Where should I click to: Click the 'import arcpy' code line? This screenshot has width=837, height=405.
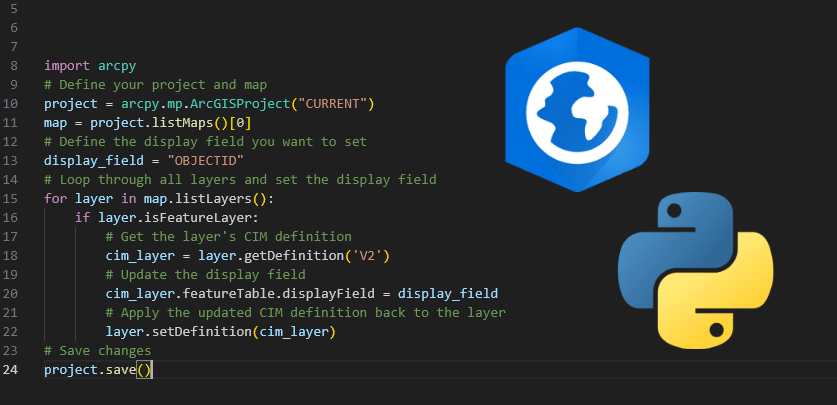[x=90, y=66]
